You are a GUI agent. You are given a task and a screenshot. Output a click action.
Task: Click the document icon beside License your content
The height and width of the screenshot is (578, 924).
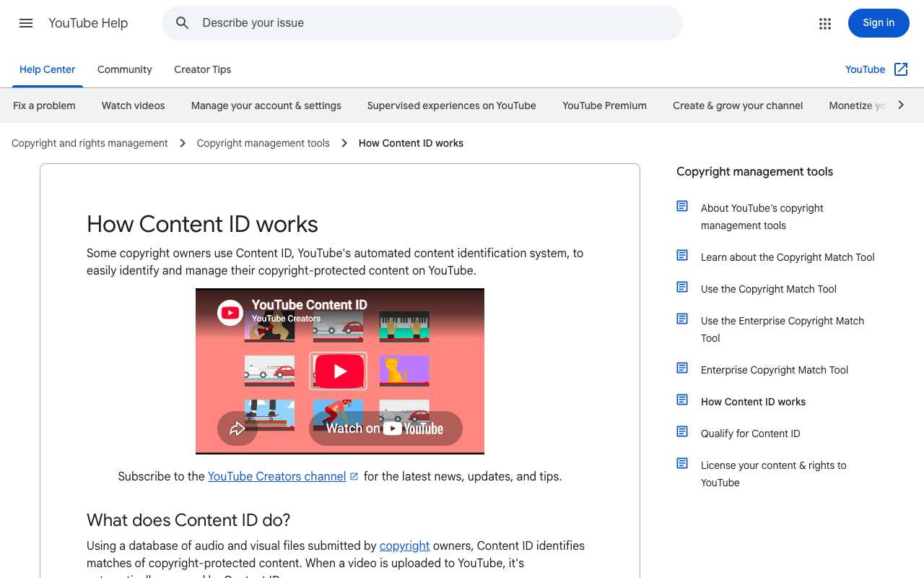pos(682,463)
